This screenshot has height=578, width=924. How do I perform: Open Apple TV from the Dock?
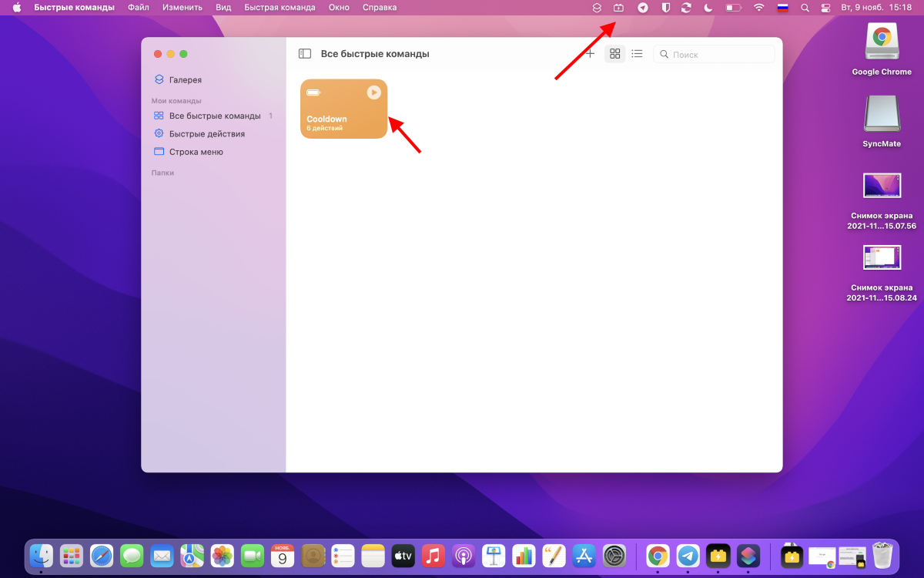[x=403, y=555]
